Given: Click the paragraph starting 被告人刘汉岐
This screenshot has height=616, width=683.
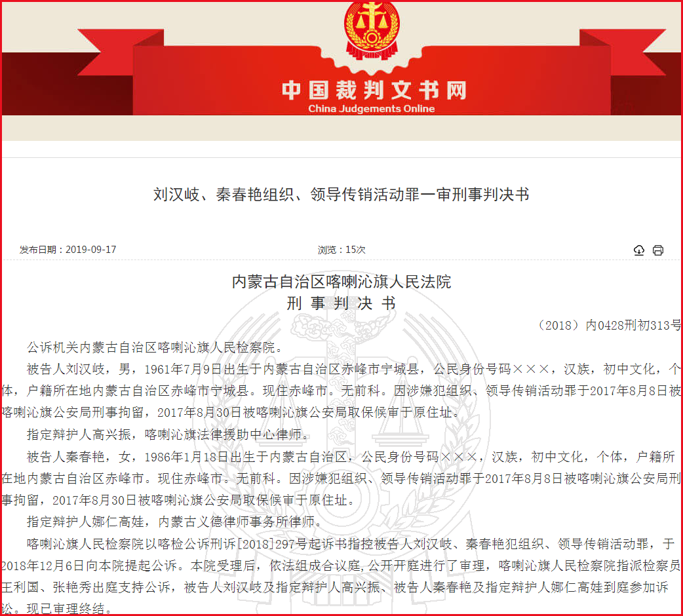Looking at the screenshot, I should 341,391.
